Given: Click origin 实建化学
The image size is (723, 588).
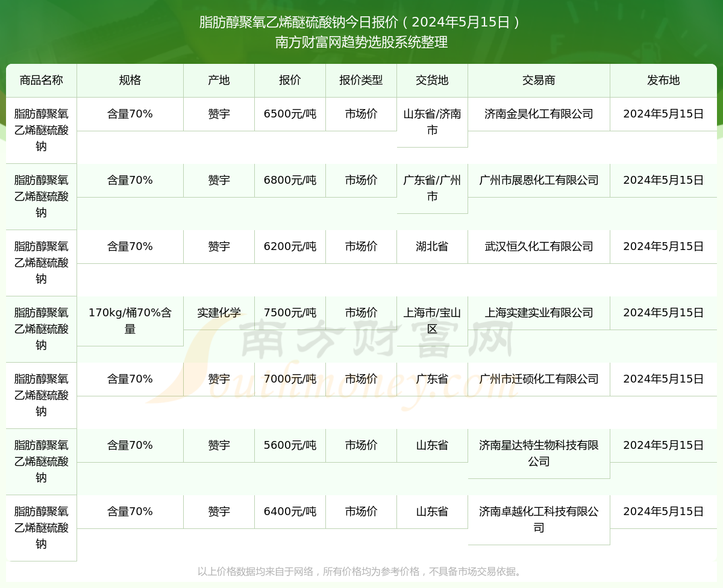Looking at the screenshot, I should pyautogui.click(x=219, y=313).
